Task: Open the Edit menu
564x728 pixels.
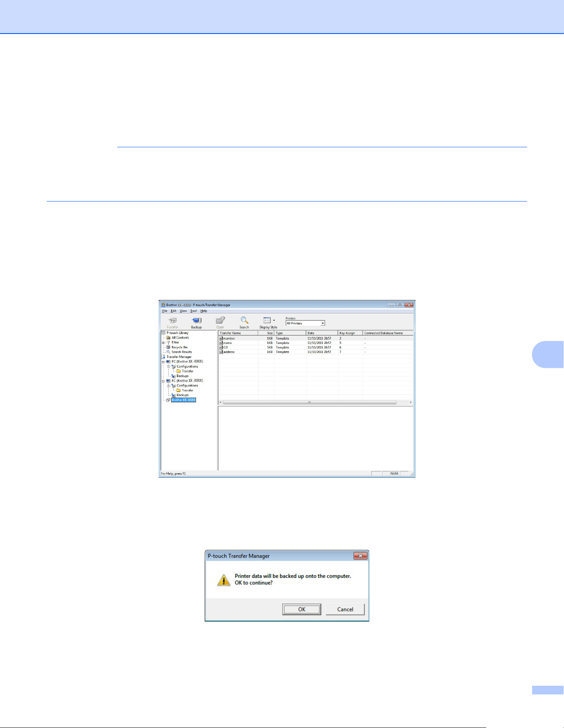Action: point(174,311)
